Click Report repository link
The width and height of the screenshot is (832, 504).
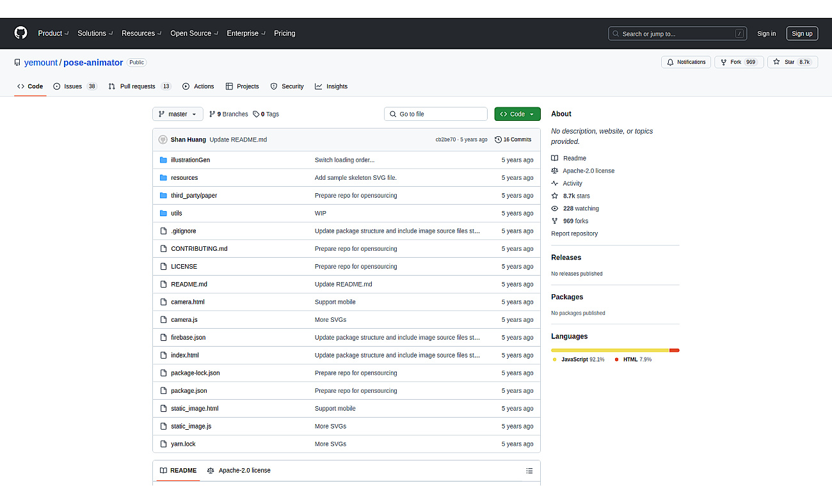[x=574, y=234]
